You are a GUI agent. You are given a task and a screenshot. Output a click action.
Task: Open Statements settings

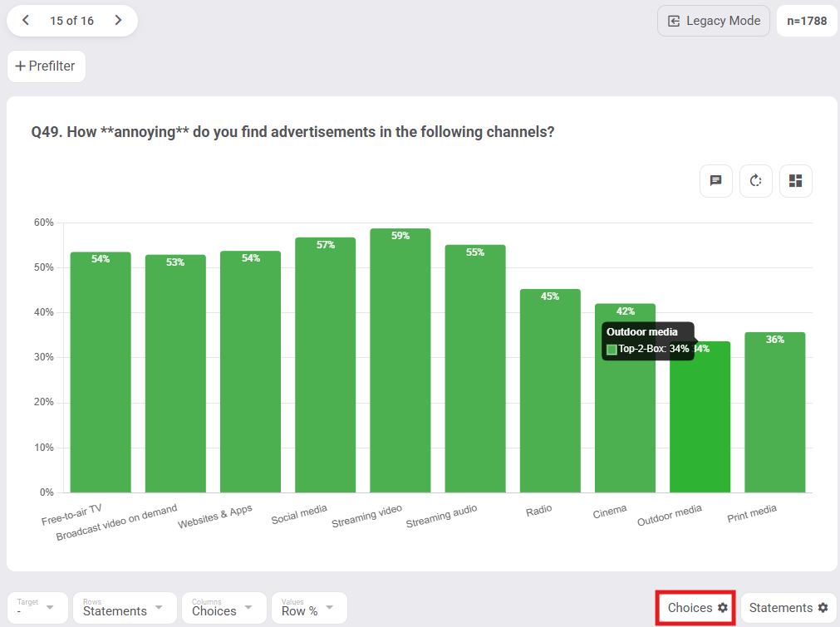coord(788,608)
